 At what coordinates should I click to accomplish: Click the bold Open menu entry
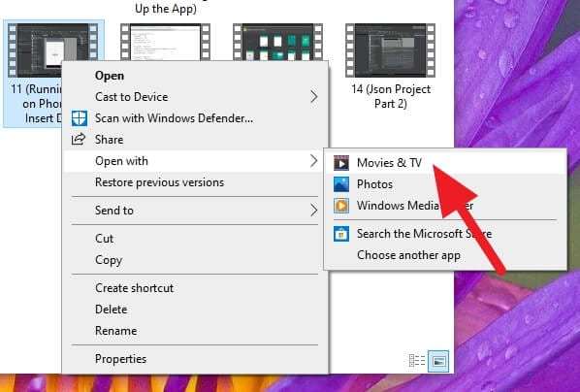(x=110, y=76)
